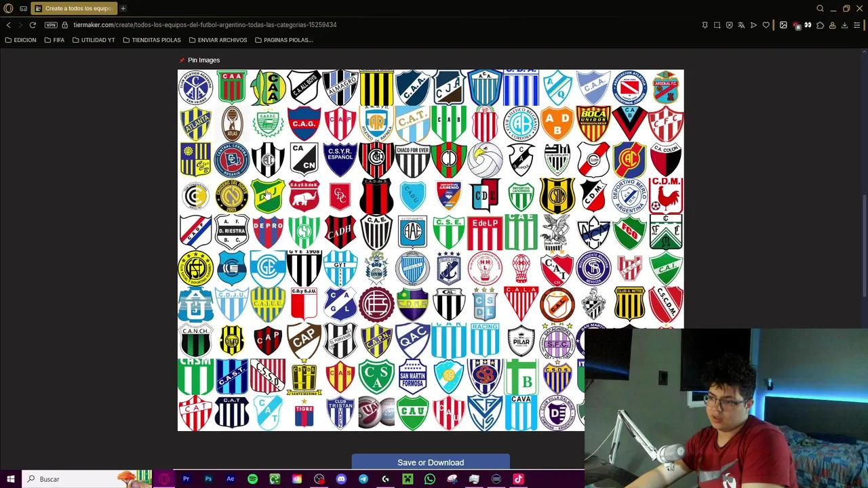
Task: Open the PAGINAS PIOLAS bookmarks folder
Action: point(283,40)
